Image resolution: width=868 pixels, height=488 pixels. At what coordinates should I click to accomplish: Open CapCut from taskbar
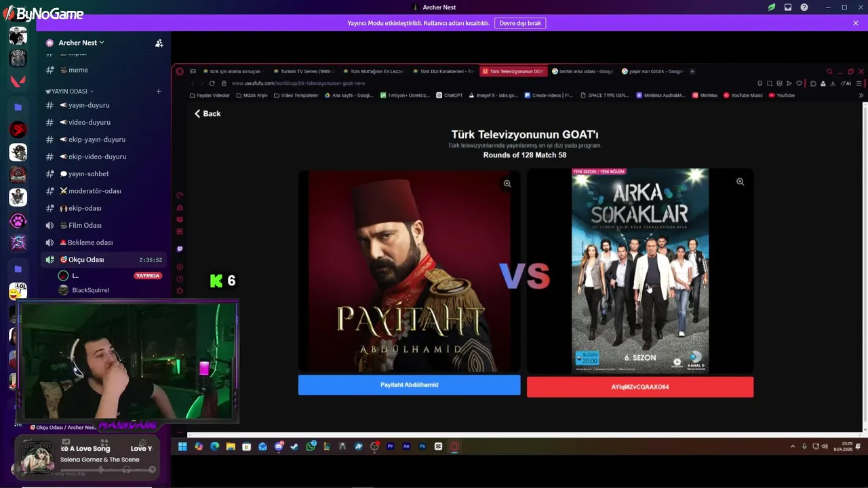click(x=438, y=447)
